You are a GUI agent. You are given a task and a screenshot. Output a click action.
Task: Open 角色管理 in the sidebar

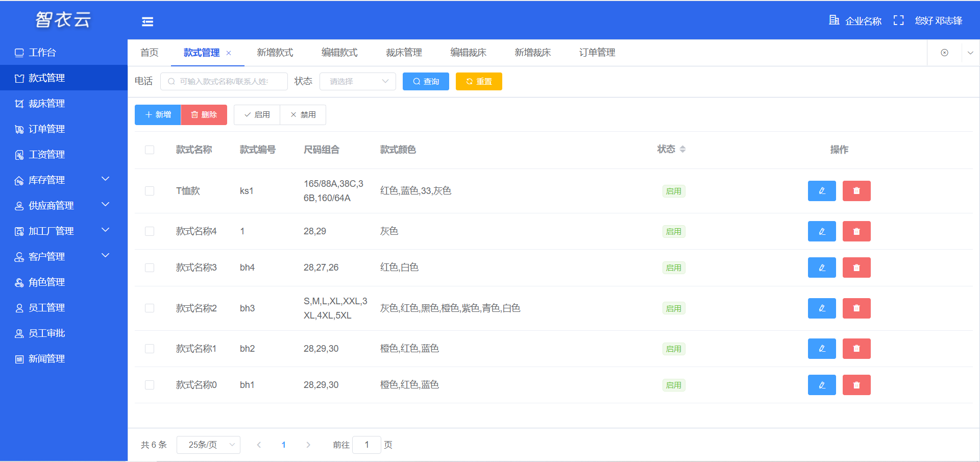[x=64, y=282]
